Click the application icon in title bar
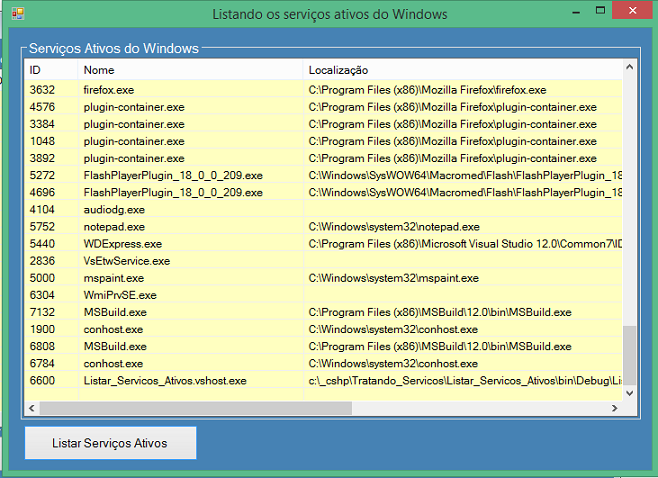The image size is (658, 478). pyautogui.click(x=18, y=13)
